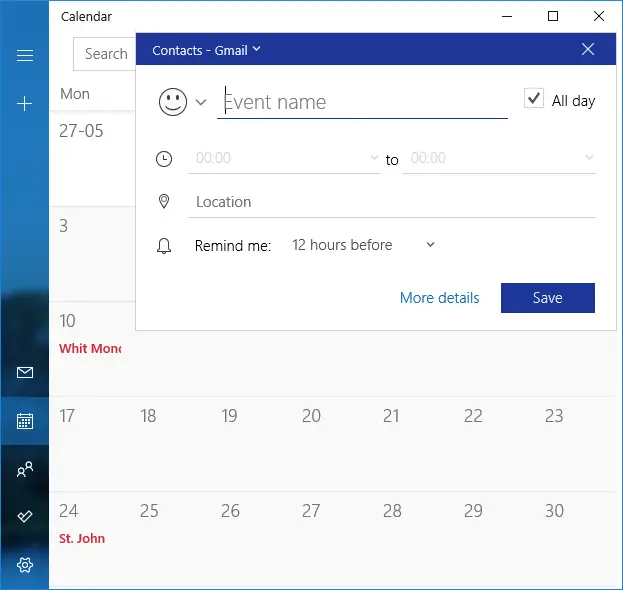Click the Mon column header
The height and width of the screenshot is (590, 623).
75,94
